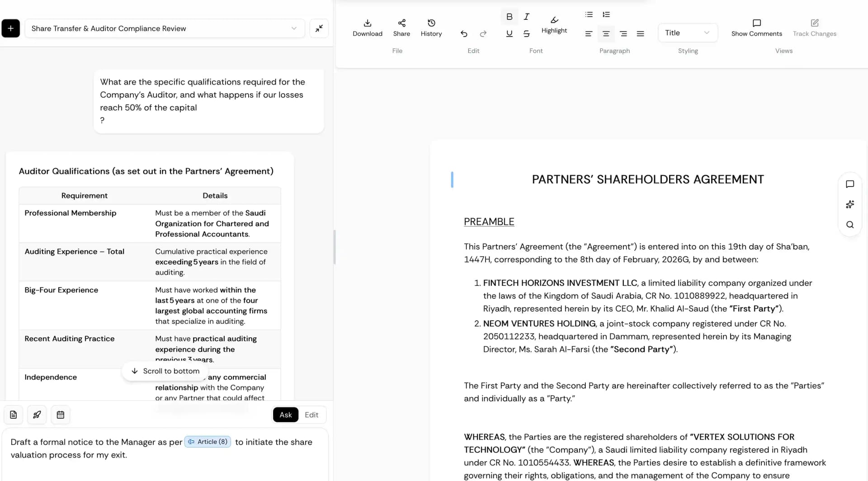Click the Undo icon

click(464, 33)
